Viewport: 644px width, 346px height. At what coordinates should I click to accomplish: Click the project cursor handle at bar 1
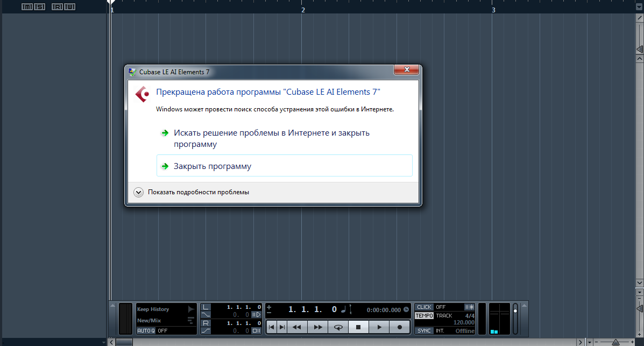111,2
